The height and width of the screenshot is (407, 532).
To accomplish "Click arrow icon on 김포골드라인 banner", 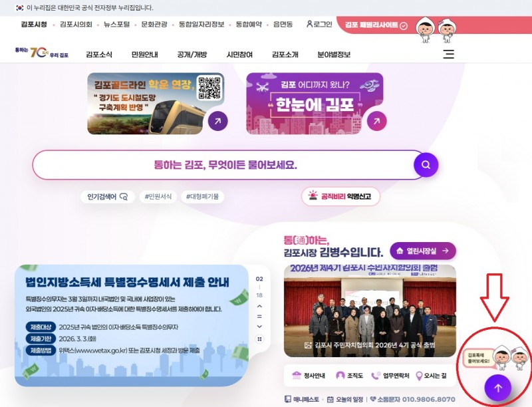I will tap(217, 121).
